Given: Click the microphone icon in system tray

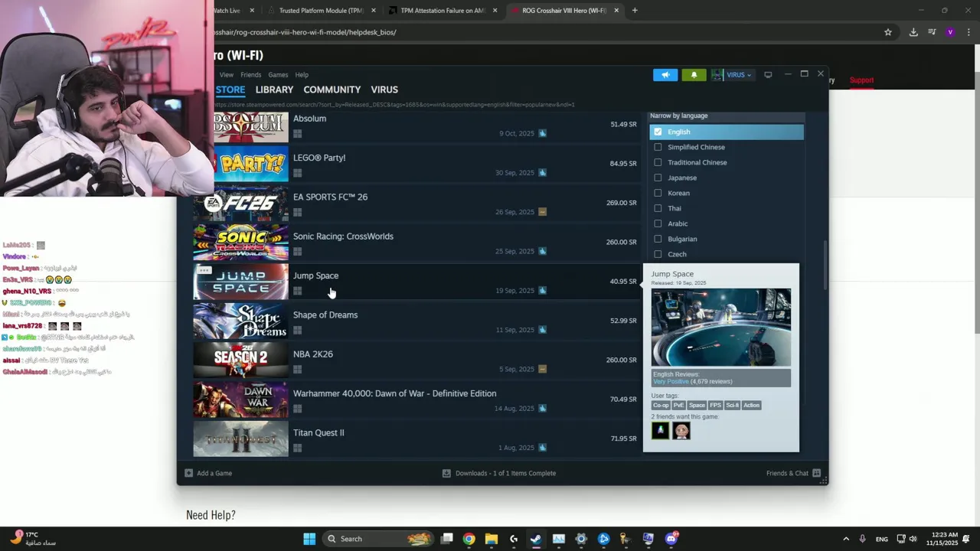Looking at the screenshot, I should click(863, 539).
